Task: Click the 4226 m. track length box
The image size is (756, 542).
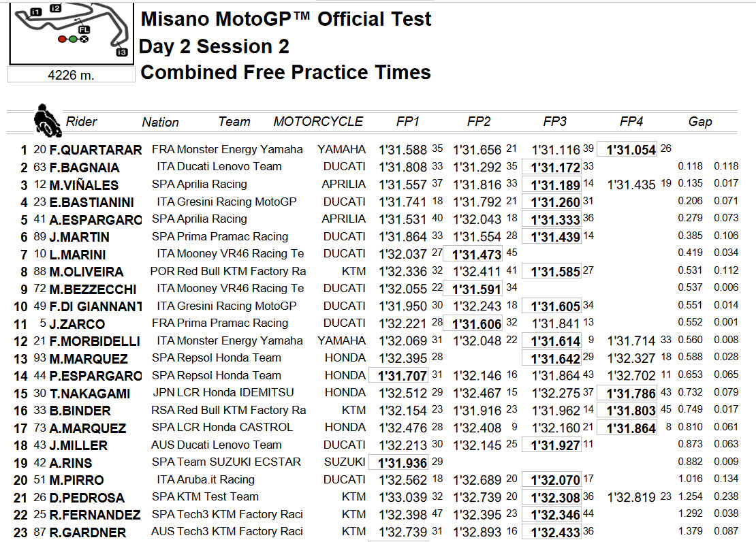Action: 72,75
